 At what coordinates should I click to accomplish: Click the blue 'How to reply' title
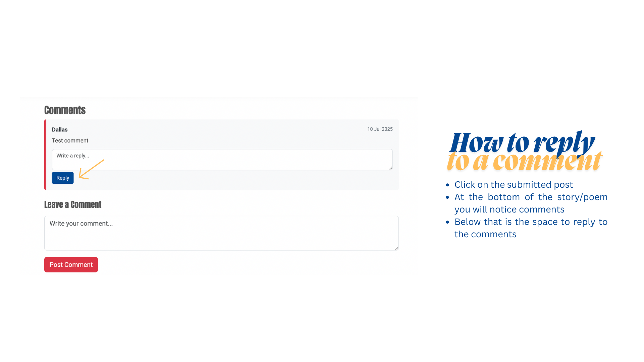(522, 142)
